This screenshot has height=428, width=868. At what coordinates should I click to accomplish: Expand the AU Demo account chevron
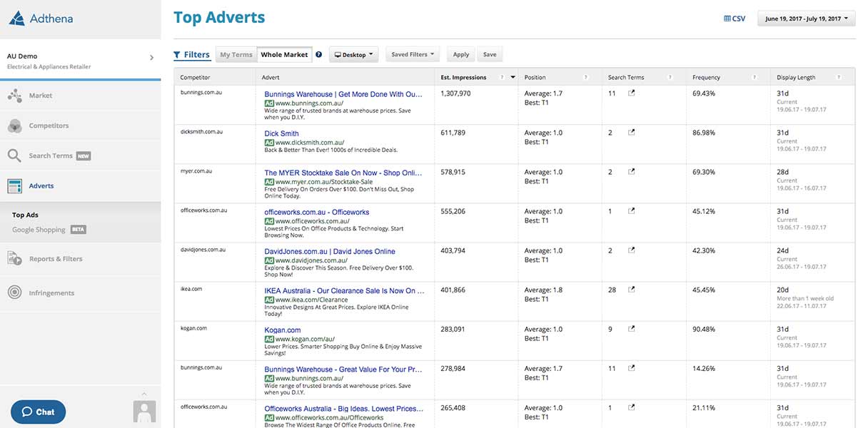(151, 57)
